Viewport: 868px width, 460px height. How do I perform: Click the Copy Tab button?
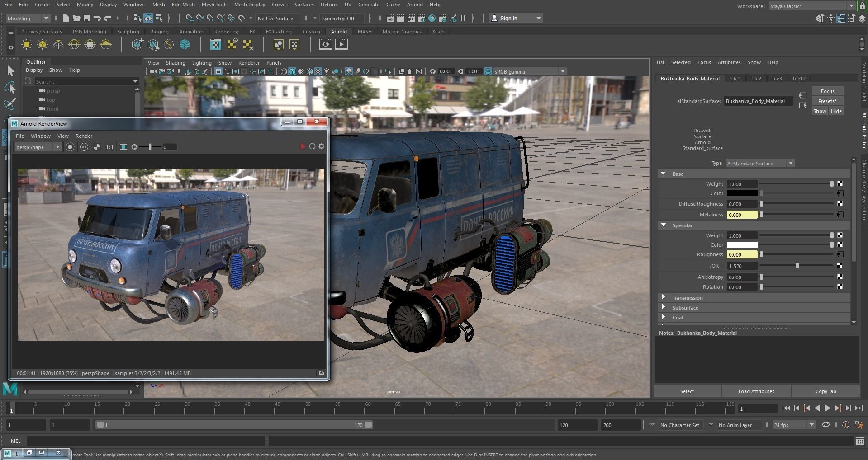tap(825, 391)
